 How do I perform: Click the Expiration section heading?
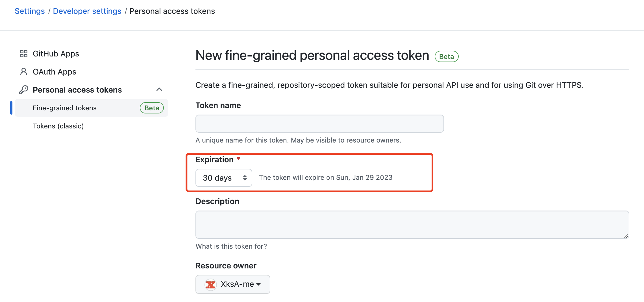point(215,159)
